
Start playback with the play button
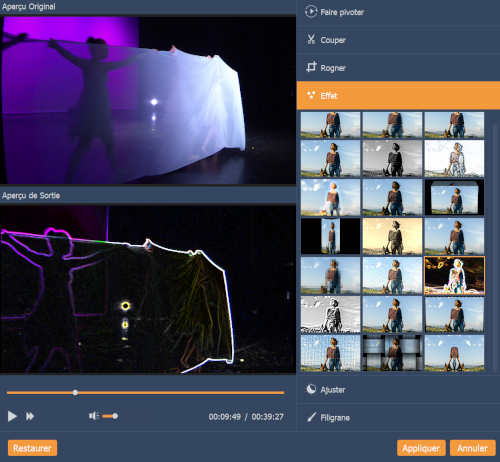(x=12, y=416)
